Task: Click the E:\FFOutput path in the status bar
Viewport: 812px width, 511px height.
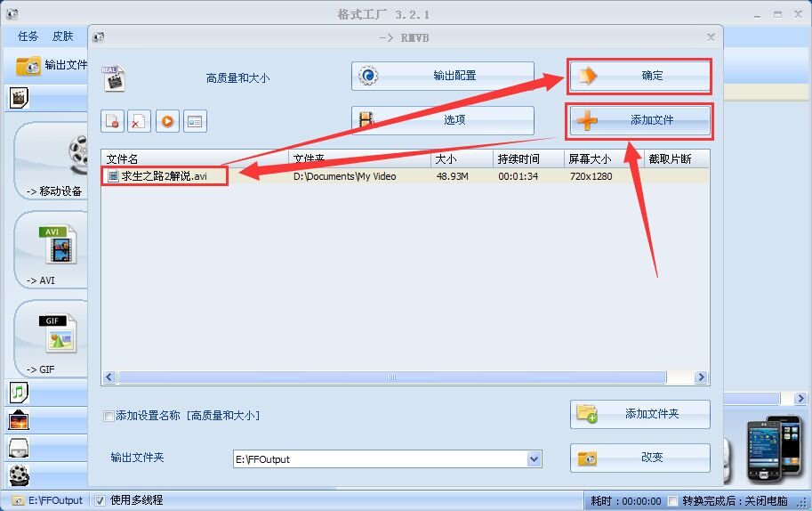Action: click(x=55, y=500)
